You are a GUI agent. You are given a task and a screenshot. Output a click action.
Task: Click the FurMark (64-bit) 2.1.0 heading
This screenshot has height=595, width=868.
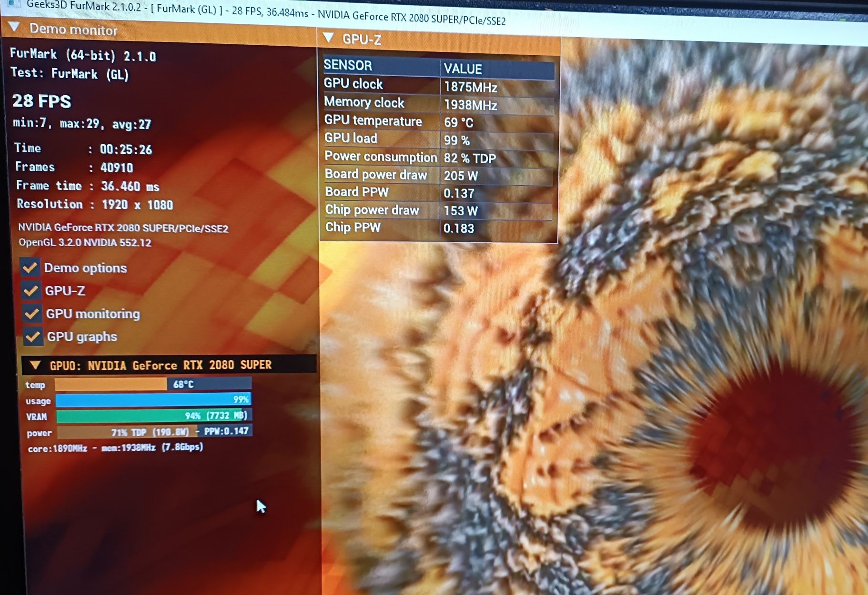click(x=83, y=55)
